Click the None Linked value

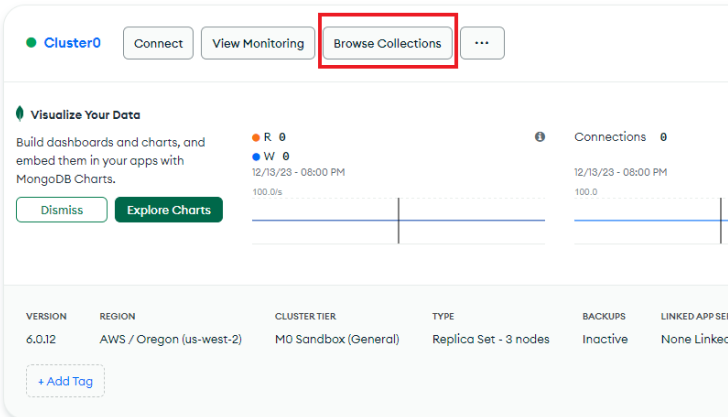pos(695,339)
